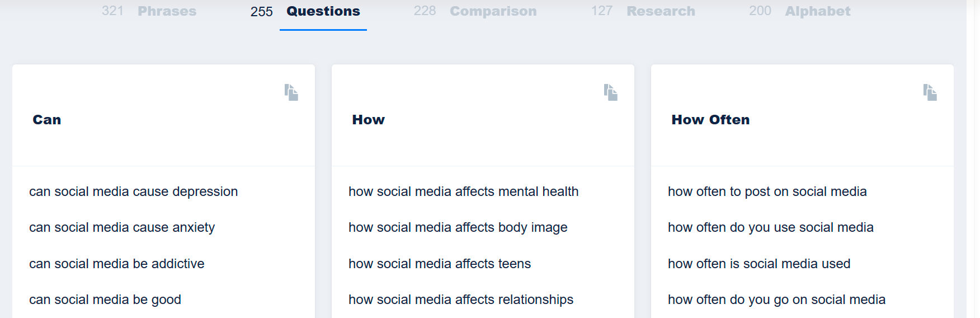Open the Comparison tab
Viewport: 980px width, 318px height.
pos(493,11)
